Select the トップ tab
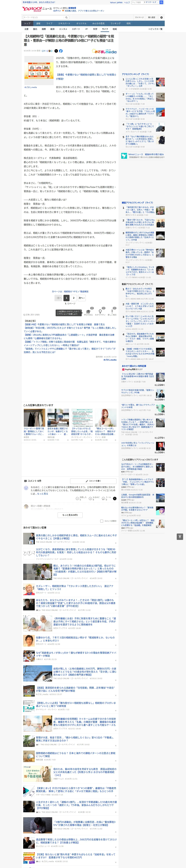The width and height of the screenshot is (186, 868). tap(27, 24)
